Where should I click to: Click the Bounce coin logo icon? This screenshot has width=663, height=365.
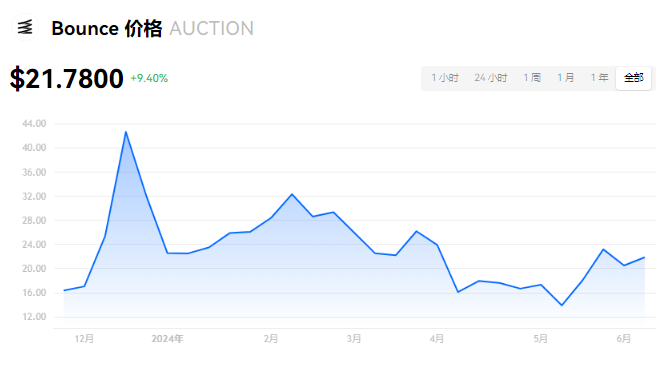coord(25,27)
